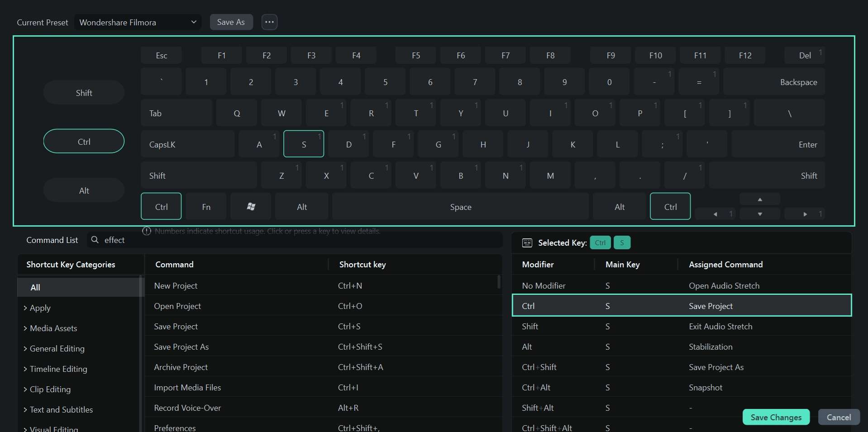Click the Windows logo key
The width and height of the screenshot is (868, 432).
[251, 206]
